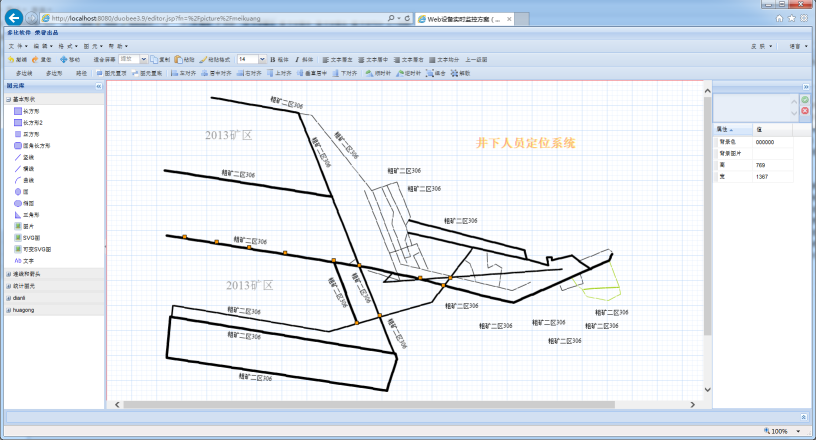Pick the 圆角长方形 rounded rectangle shape
The image size is (816, 440).
36,146
